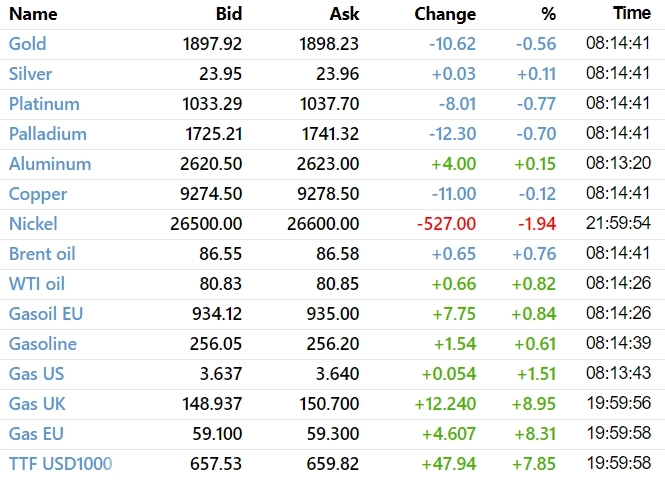This screenshot has height=480, width=665.
Task: Select the Gas US link
Action: pos(35,374)
